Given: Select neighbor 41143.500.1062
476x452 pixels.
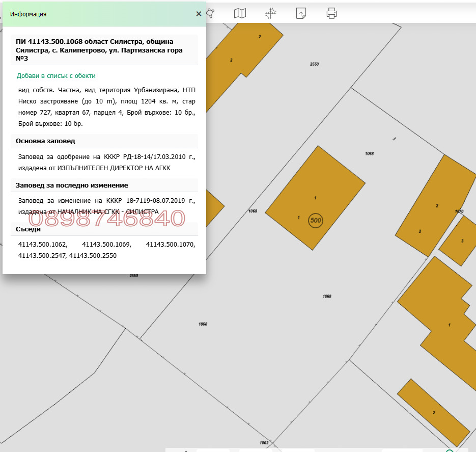Looking at the screenshot, I should coord(43,245).
